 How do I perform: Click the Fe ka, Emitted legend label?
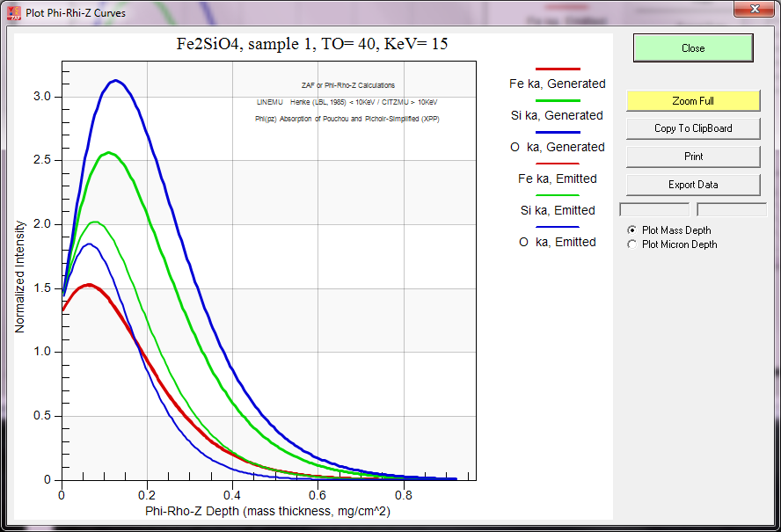[x=557, y=179]
